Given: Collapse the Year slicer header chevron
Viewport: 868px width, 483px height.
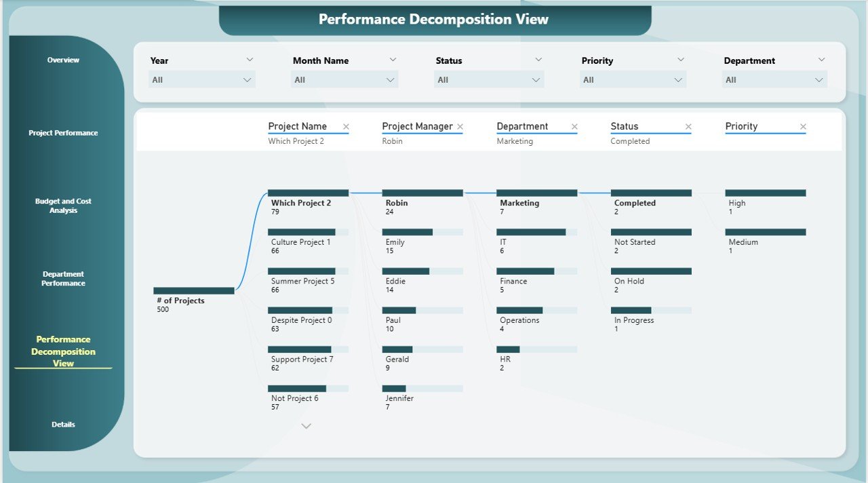Looking at the screenshot, I should tap(250, 60).
